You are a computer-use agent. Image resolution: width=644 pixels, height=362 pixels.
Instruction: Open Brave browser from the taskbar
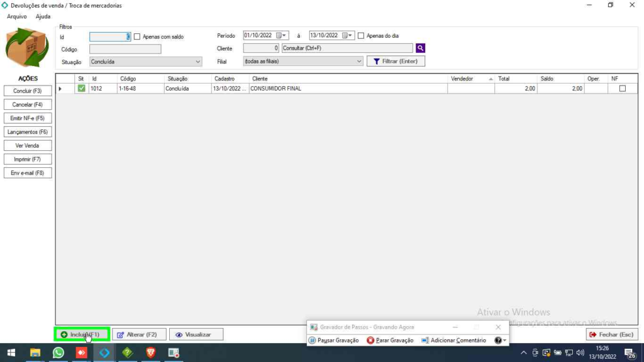pyautogui.click(x=150, y=353)
